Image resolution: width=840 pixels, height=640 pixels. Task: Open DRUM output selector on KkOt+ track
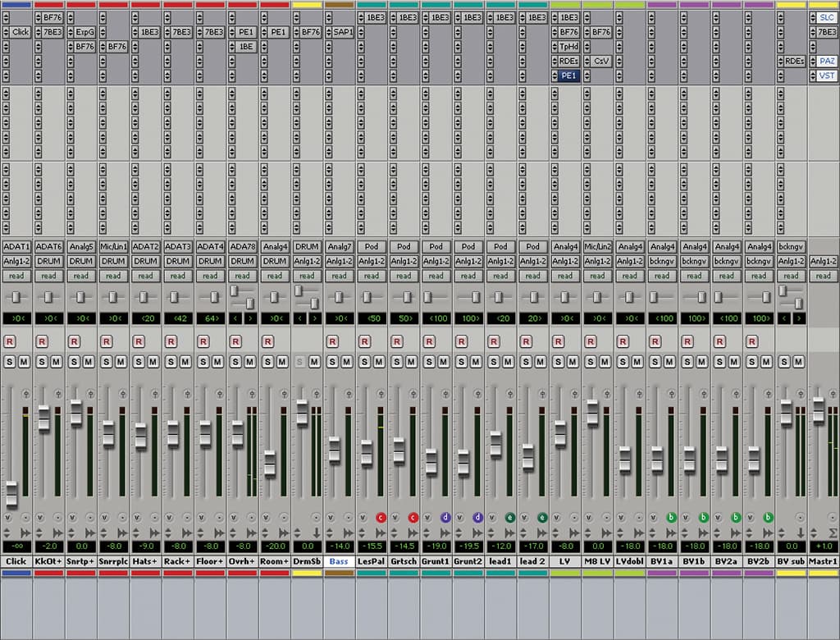pos(48,261)
